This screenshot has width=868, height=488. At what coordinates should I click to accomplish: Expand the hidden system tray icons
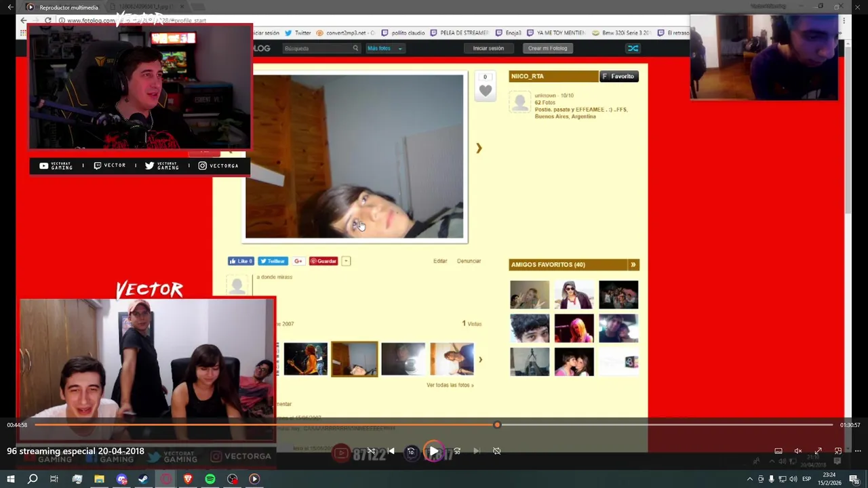tap(749, 479)
